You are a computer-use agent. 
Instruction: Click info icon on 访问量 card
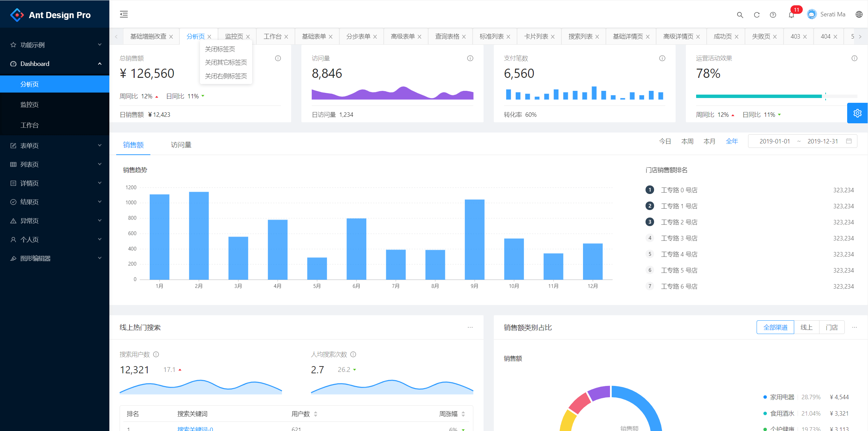point(470,58)
